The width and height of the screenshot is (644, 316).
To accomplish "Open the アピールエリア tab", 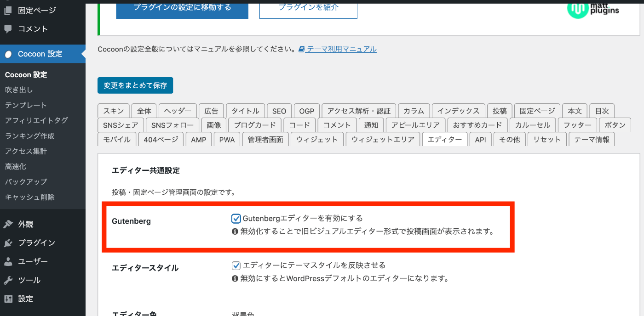I will pyautogui.click(x=415, y=125).
